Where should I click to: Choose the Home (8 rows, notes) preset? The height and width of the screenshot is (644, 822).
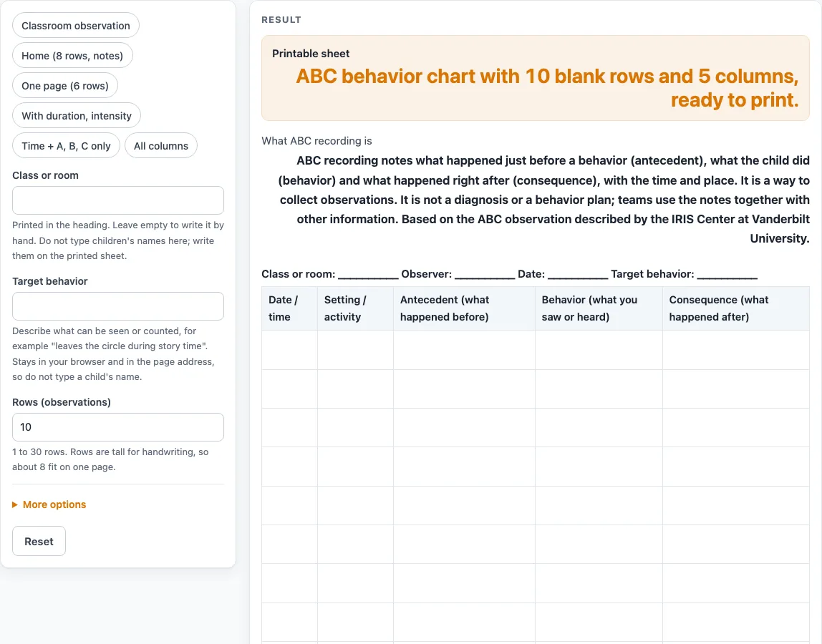pyautogui.click(x=72, y=56)
